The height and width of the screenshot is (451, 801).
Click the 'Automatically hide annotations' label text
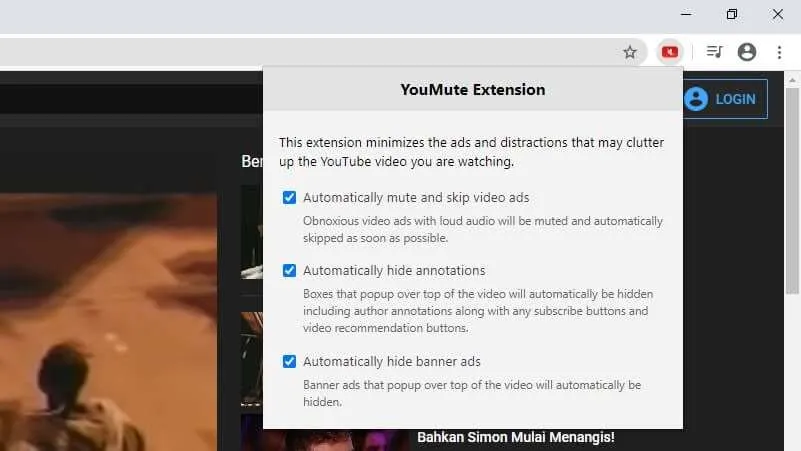click(394, 271)
